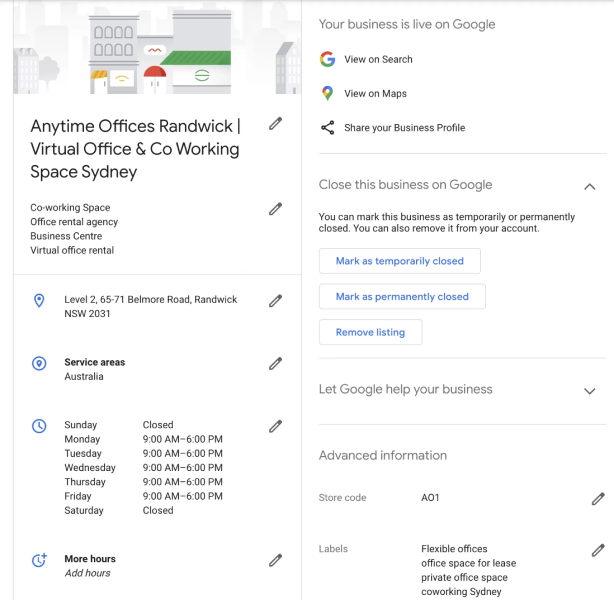Expand Let Google help your business
614x600 pixels.
pyautogui.click(x=590, y=391)
